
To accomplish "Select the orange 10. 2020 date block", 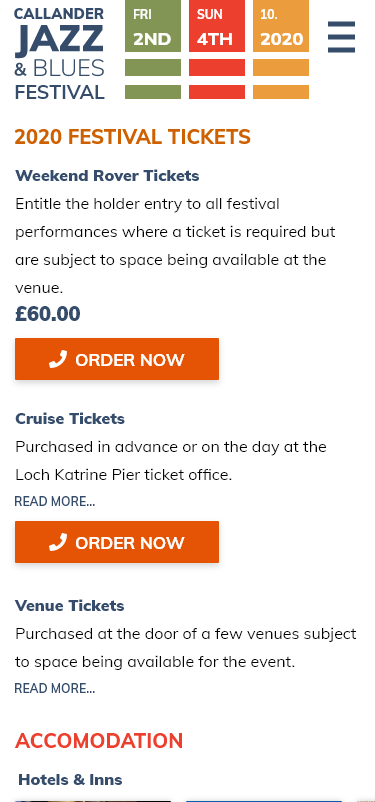I will point(281,26).
